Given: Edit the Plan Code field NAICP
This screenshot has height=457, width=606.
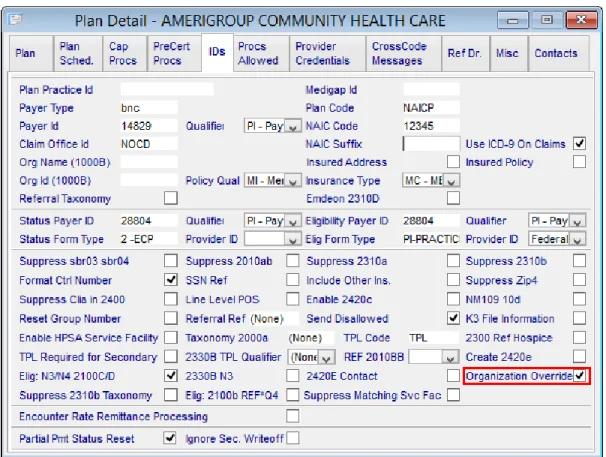Looking at the screenshot, I should tap(431, 107).
